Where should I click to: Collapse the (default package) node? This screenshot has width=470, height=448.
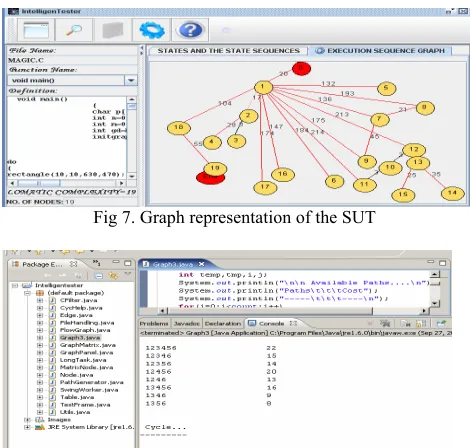(x=28, y=293)
